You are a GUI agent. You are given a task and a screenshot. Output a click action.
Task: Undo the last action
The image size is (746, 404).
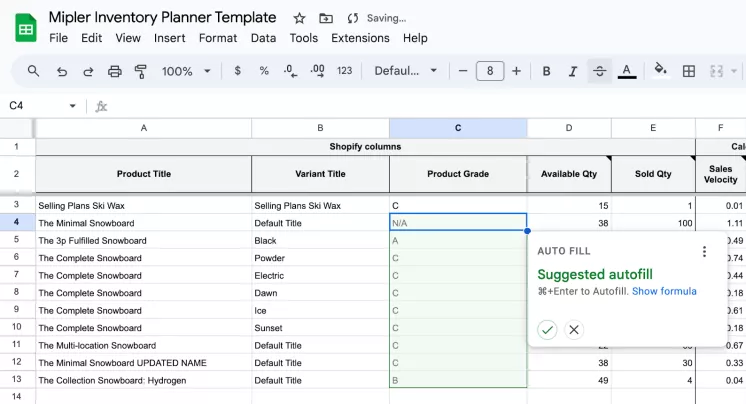(61, 71)
